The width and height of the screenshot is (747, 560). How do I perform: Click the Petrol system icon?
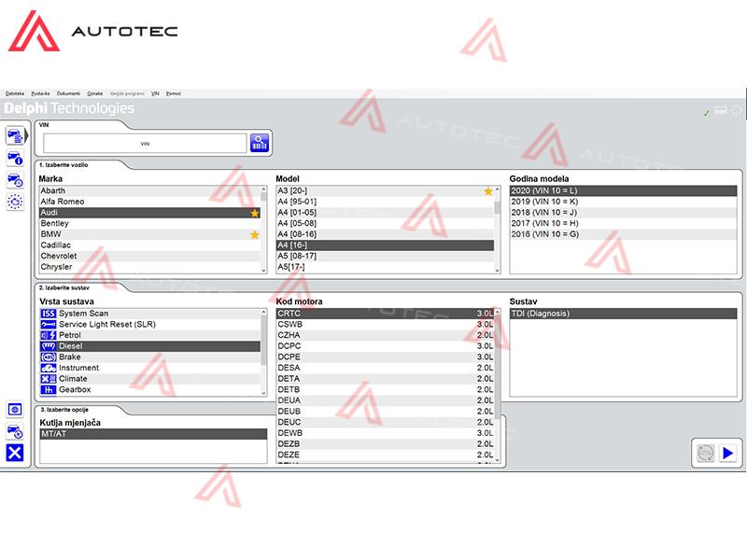(49, 335)
